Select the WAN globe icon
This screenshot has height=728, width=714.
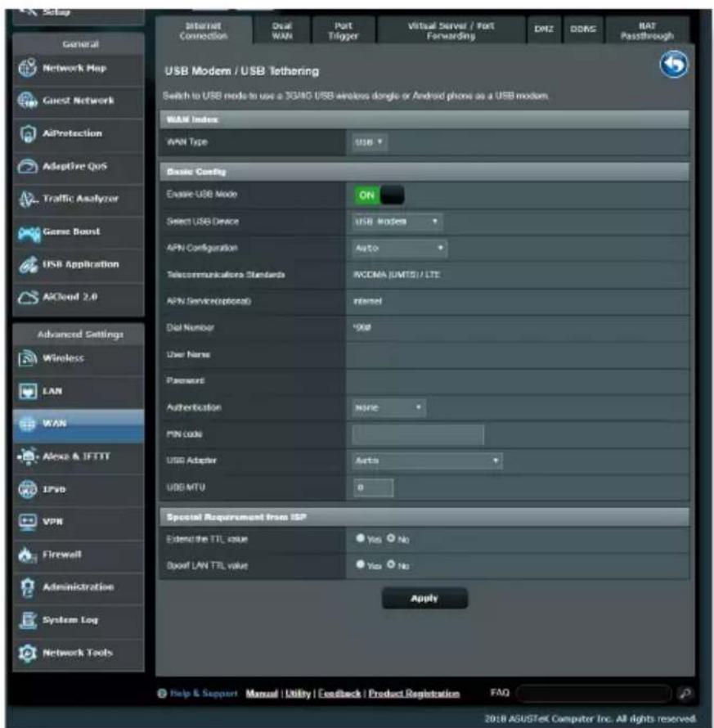coord(27,424)
